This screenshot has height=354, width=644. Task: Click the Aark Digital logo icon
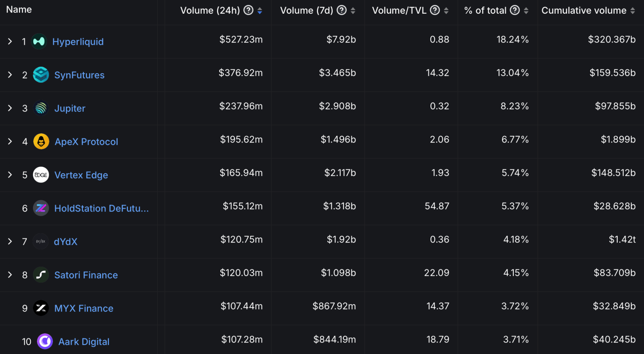point(45,341)
